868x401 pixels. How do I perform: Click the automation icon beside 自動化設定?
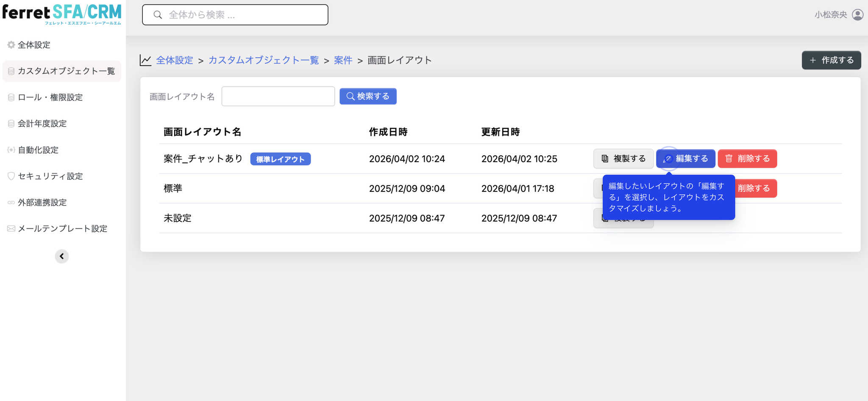coord(11,150)
